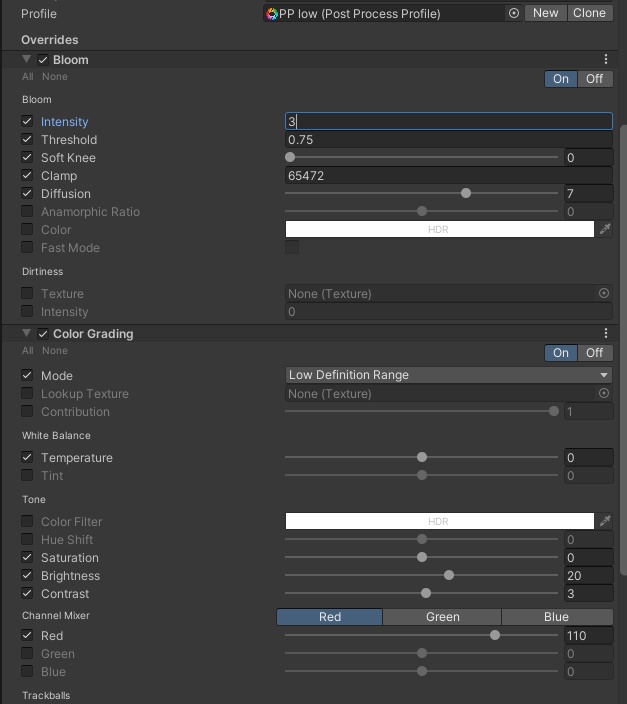Uncheck the Saturation override
The width and height of the screenshot is (627, 704).
point(27,557)
